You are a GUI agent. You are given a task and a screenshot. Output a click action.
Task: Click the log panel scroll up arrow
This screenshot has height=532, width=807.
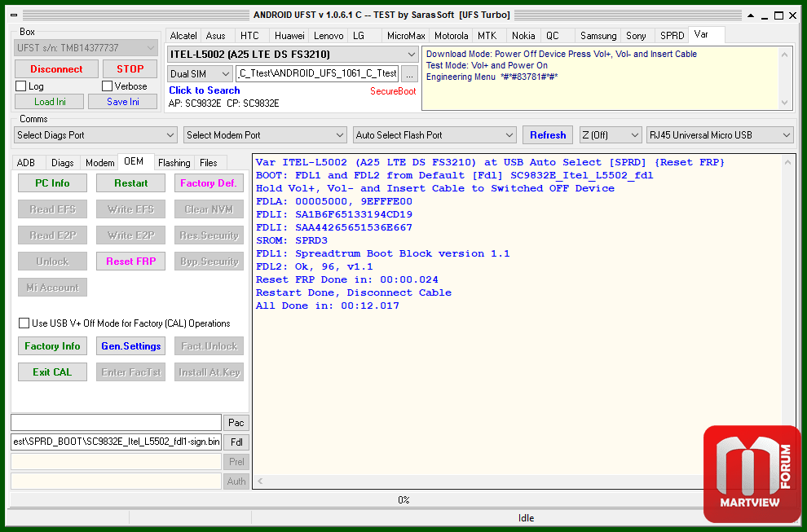pos(787,163)
